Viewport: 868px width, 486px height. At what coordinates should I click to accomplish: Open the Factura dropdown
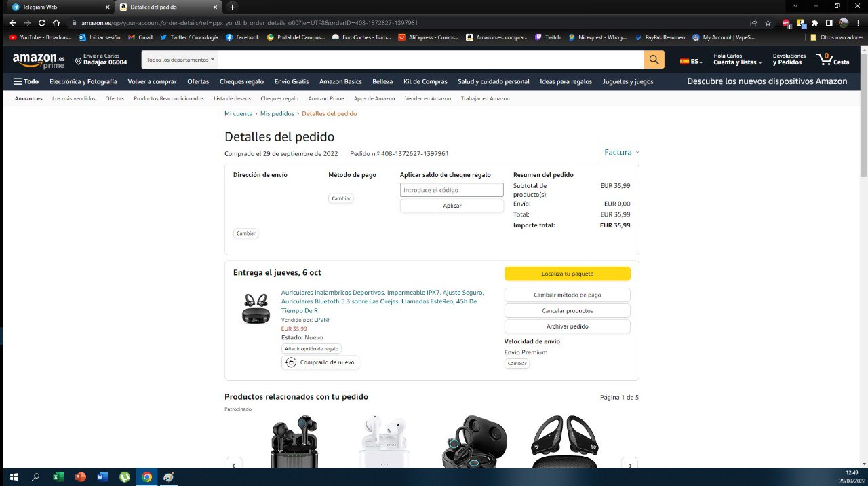pyautogui.click(x=621, y=152)
